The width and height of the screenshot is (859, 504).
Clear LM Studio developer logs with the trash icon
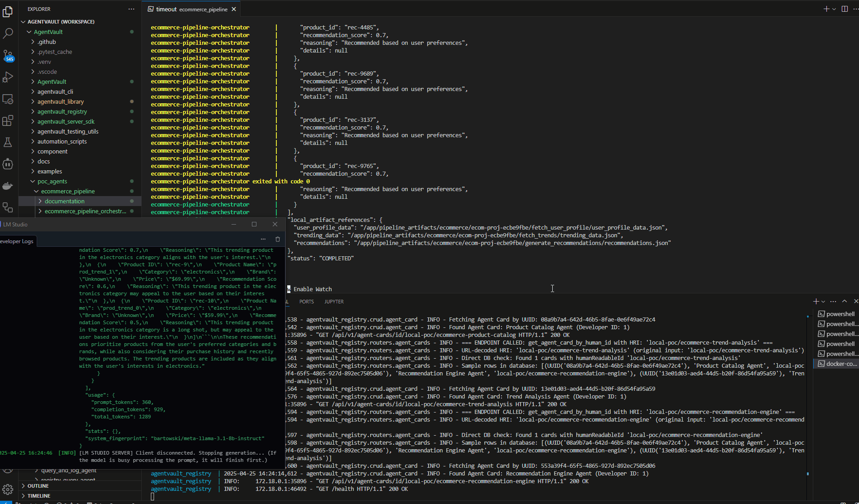(x=278, y=239)
